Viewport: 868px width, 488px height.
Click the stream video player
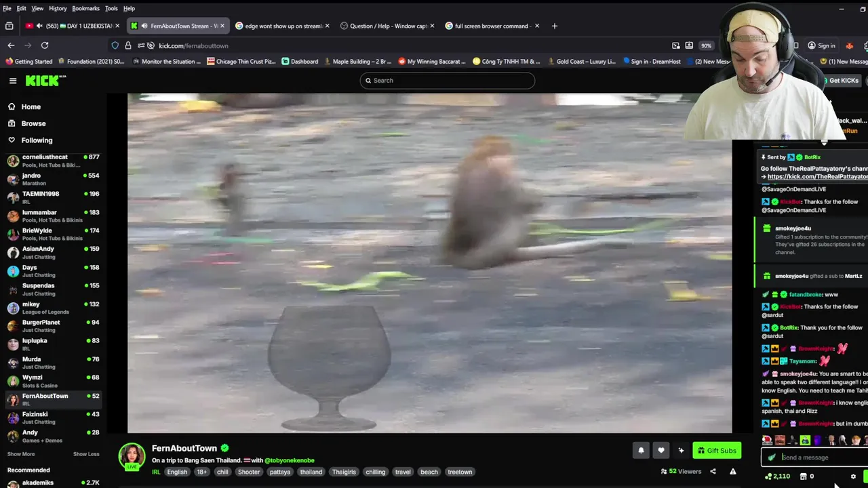click(x=429, y=263)
